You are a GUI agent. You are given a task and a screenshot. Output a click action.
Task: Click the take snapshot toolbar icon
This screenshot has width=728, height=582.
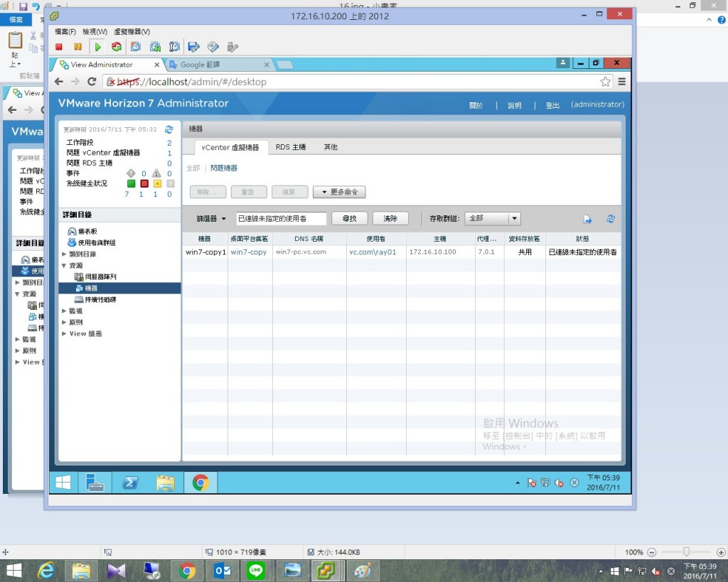point(136,47)
